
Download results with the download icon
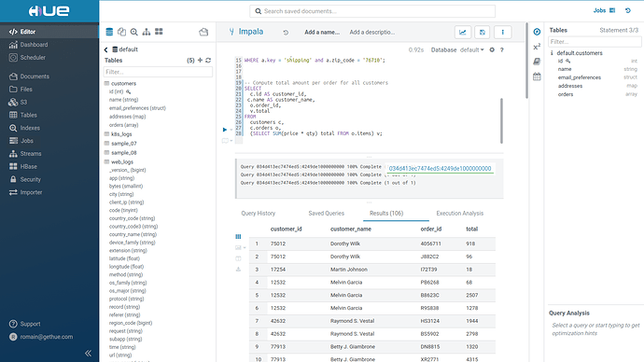238,270
